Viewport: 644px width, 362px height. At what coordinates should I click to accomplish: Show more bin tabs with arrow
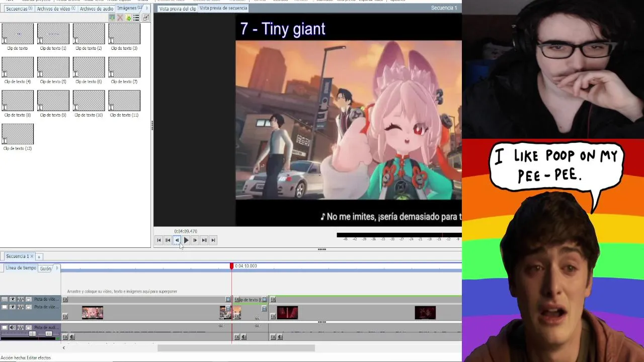pyautogui.click(x=147, y=8)
